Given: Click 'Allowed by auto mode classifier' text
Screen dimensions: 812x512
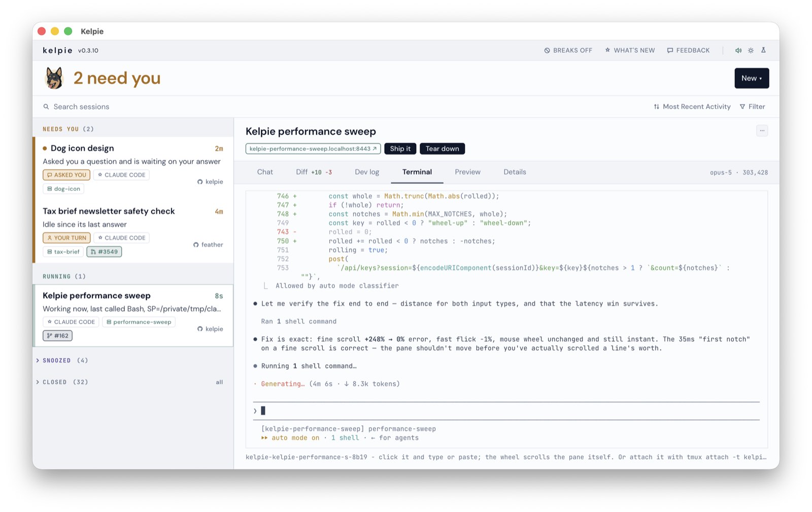Looking at the screenshot, I should pyautogui.click(x=337, y=286).
